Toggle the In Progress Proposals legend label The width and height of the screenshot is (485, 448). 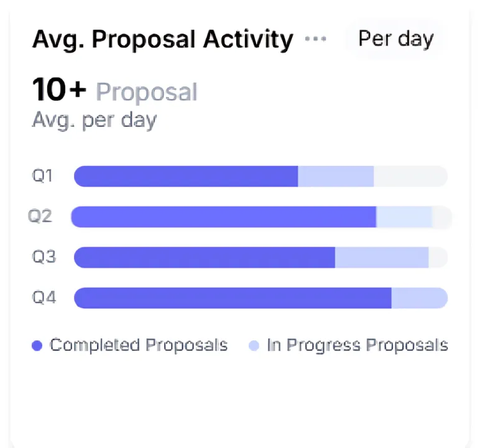pos(358,345)
